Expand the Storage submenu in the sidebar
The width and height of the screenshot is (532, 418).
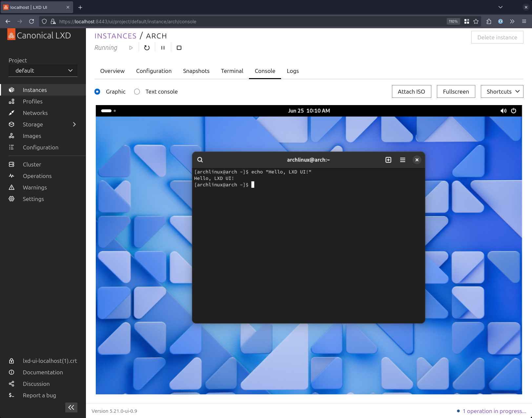click(x=74, y=124)
